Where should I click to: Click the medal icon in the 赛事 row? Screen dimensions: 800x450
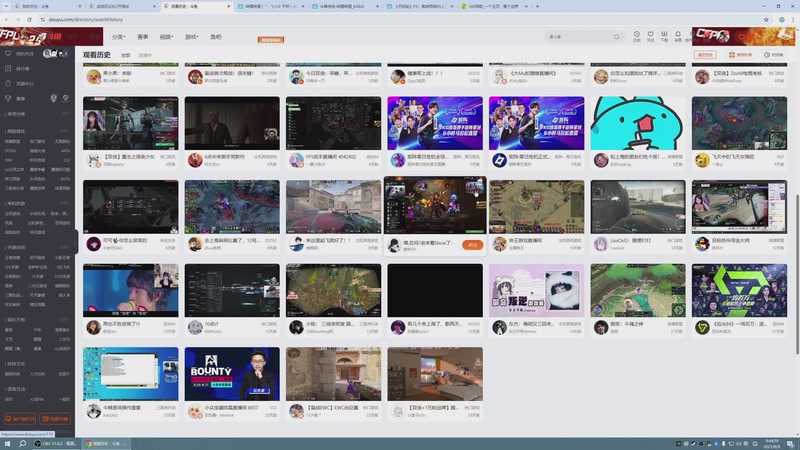coord(54,98)
